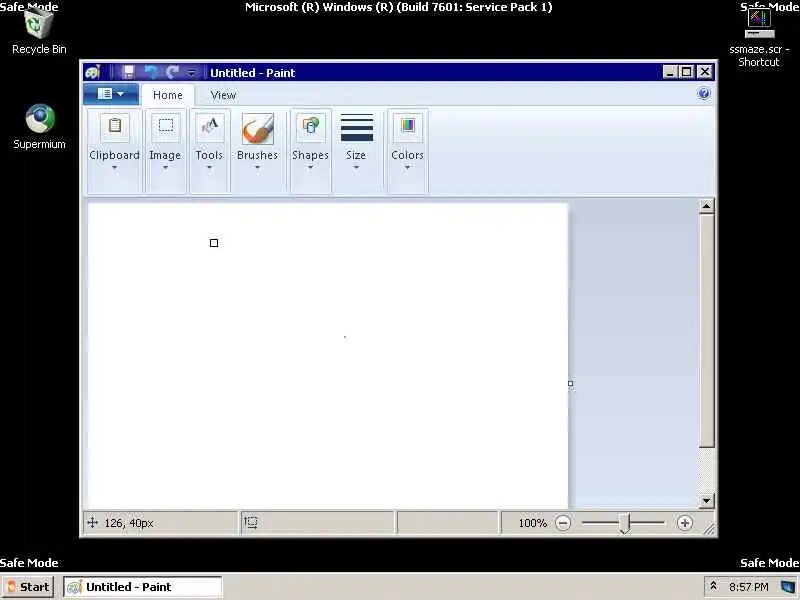Switch to the View ribbon tab
The width and height of the screenshot is (800, 600).
(223, 95)
